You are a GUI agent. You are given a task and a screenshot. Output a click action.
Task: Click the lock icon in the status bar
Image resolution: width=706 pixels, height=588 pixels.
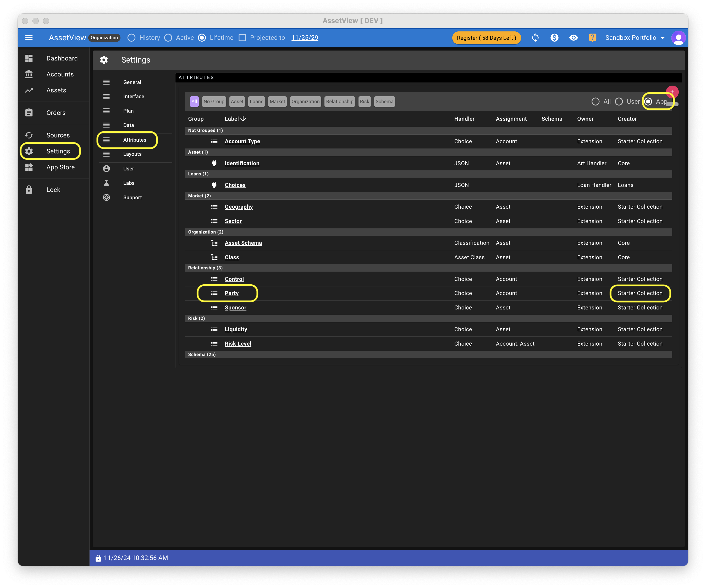pyautogui.click(x=98, y=558)
